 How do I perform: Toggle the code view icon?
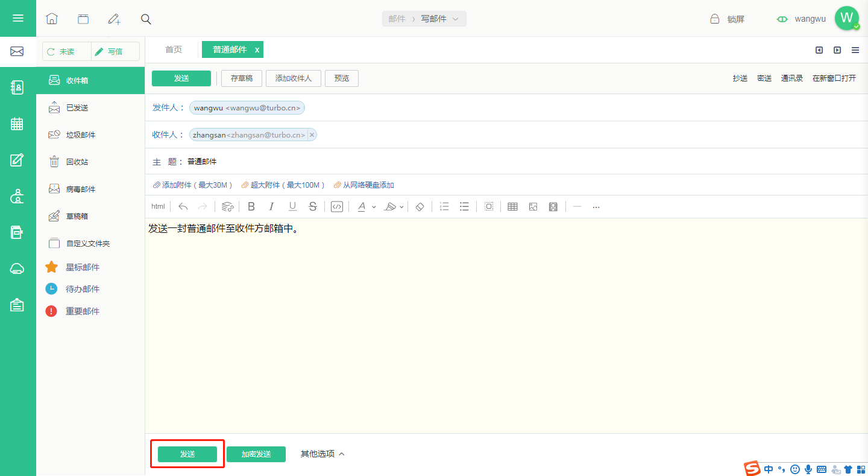click(337, 206)
